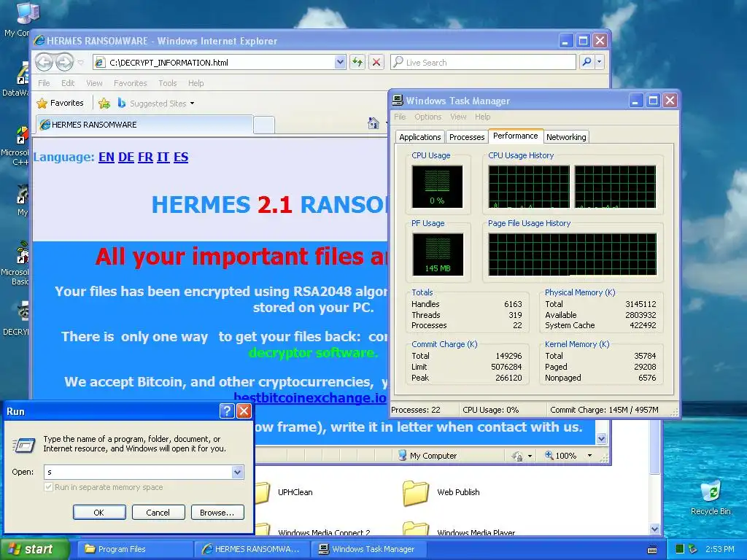Open recent pages dropdown next to Forward
The width and height of the screenshot is (747, 560).
(81, 63)
